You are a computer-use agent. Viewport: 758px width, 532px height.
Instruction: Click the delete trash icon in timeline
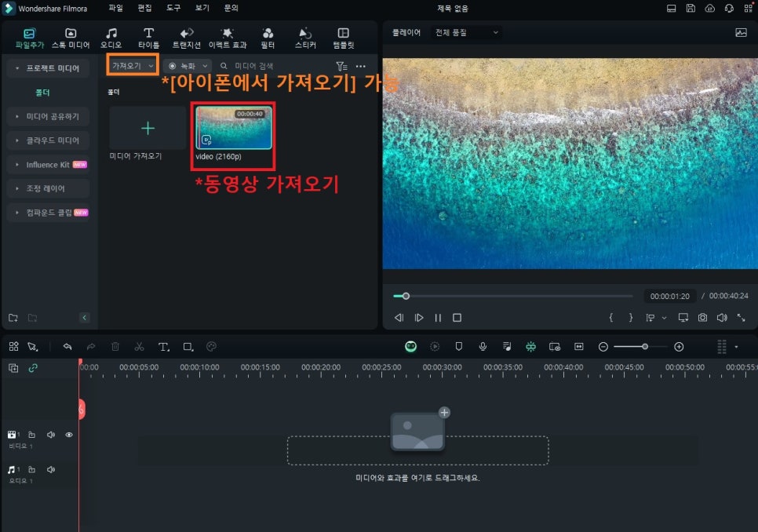click(115, 347)
